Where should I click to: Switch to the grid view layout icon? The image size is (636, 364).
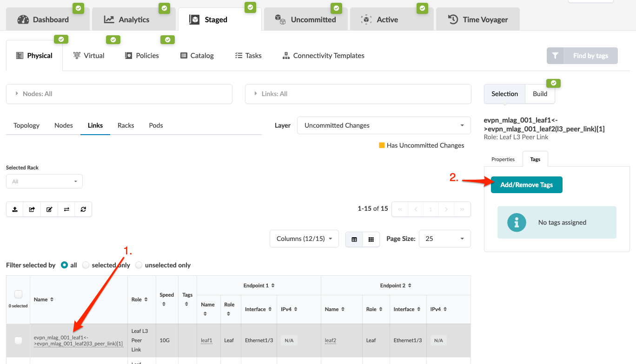click(371, 239)
